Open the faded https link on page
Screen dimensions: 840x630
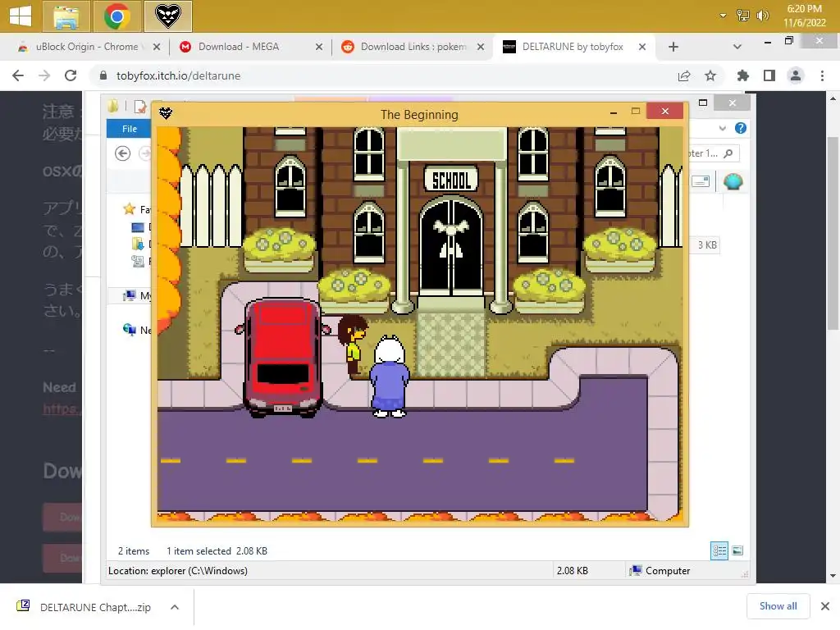point(62,409)
